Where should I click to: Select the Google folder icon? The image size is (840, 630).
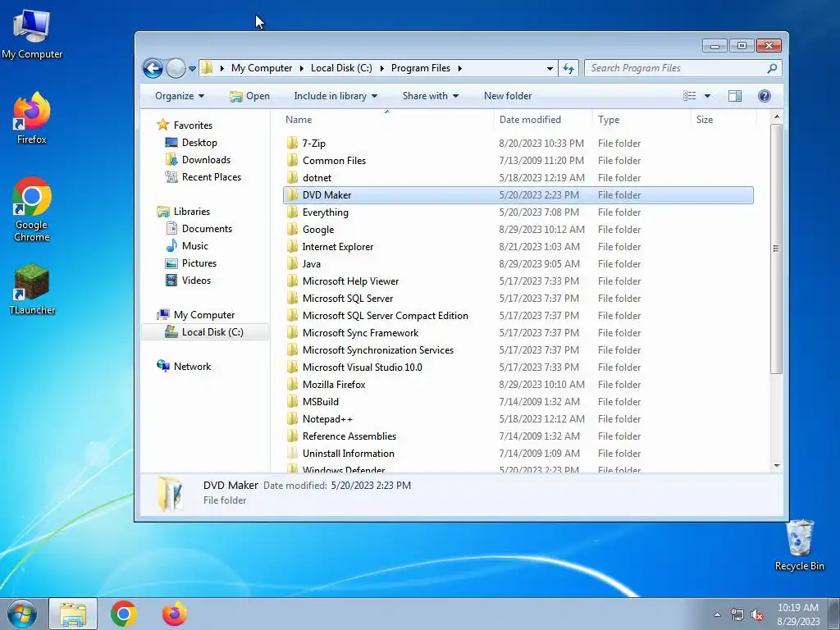(292, 230)
